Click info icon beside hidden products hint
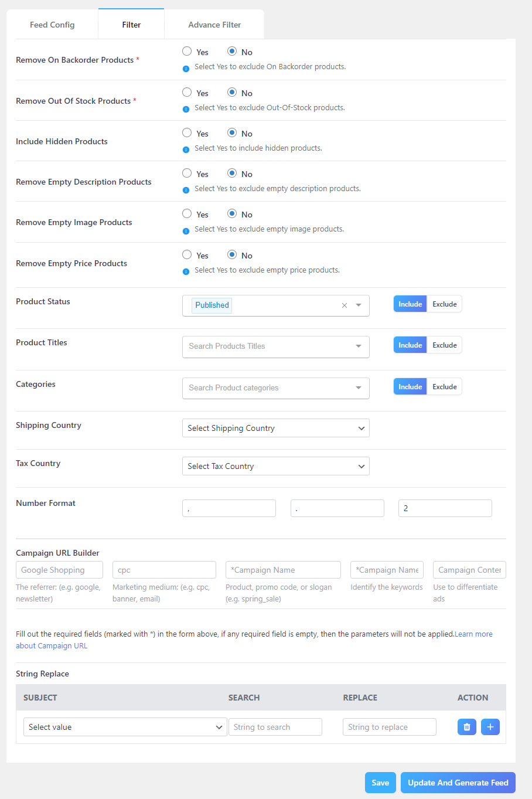 click(186, 149)
